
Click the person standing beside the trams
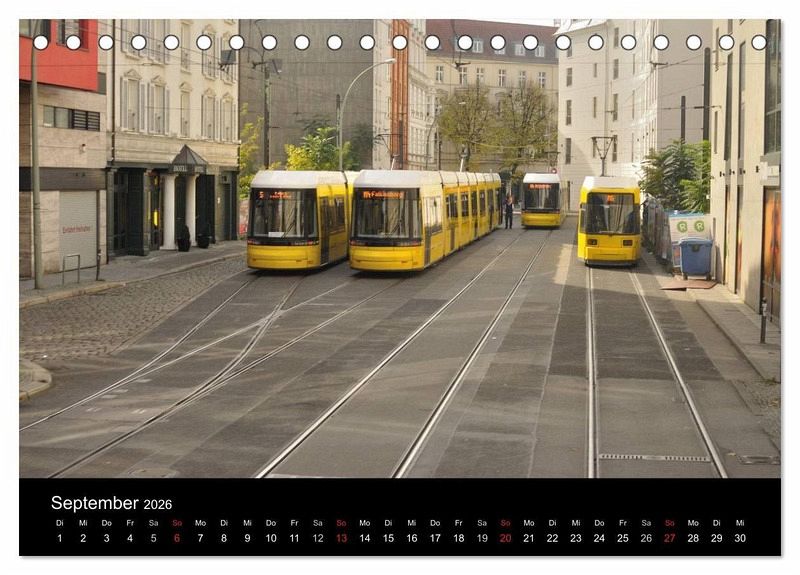[x=509, y=212]
